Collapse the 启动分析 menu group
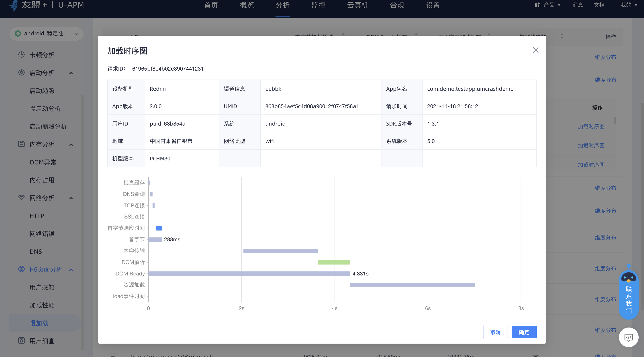This screenshot has width=644, height=357. tap(71, 73)
